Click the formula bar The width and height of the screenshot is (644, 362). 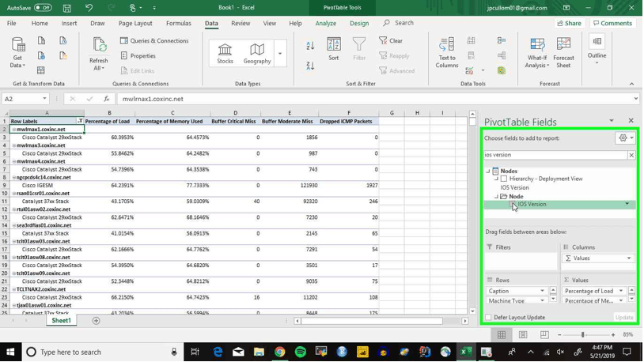(376, 99)
